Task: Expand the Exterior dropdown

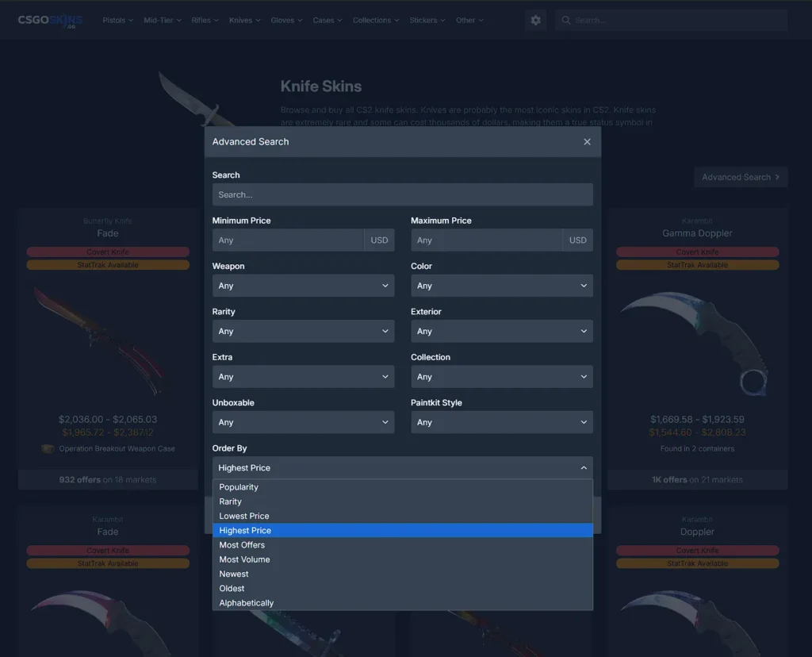Action: tap(501, 331)
